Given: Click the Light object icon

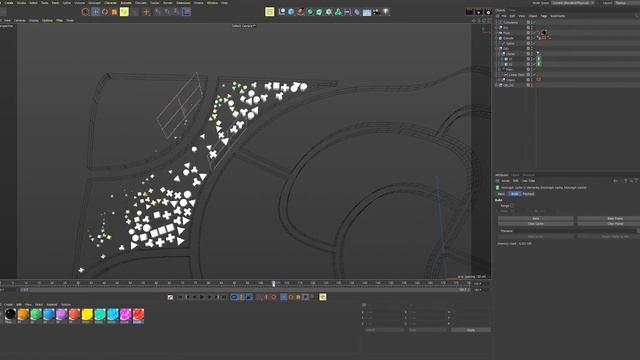Looking at the screenshot, I should click(386, 12).
